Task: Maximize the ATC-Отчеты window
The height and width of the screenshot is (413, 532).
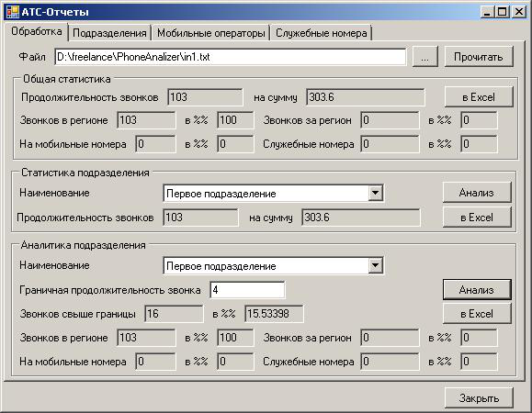Action: (503, 12)
